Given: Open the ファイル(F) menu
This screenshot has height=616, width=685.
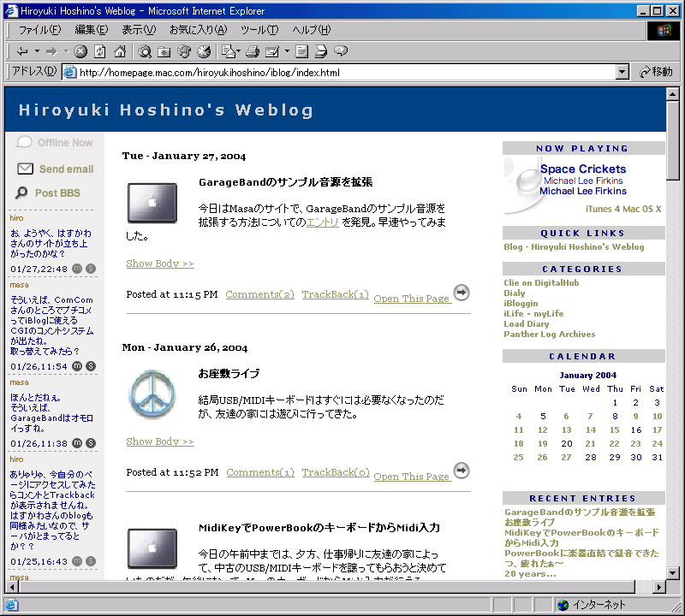Looking at the screenshot, I should 39,30.
